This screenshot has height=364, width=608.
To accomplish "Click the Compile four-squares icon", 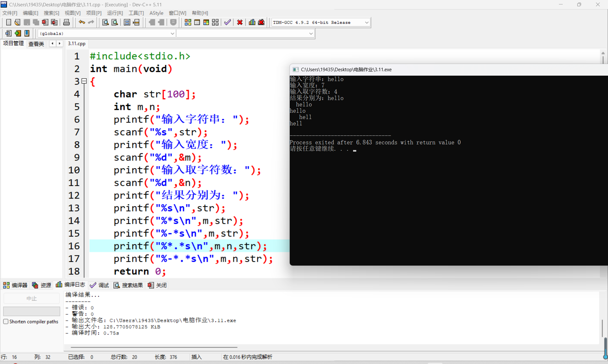I will click(188, 22).
